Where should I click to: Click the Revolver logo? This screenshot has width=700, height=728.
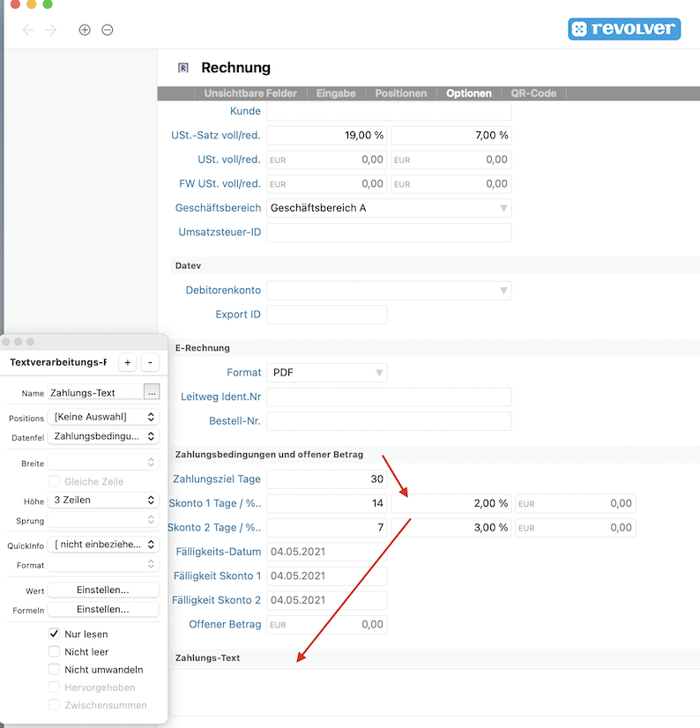coord(623,29)
